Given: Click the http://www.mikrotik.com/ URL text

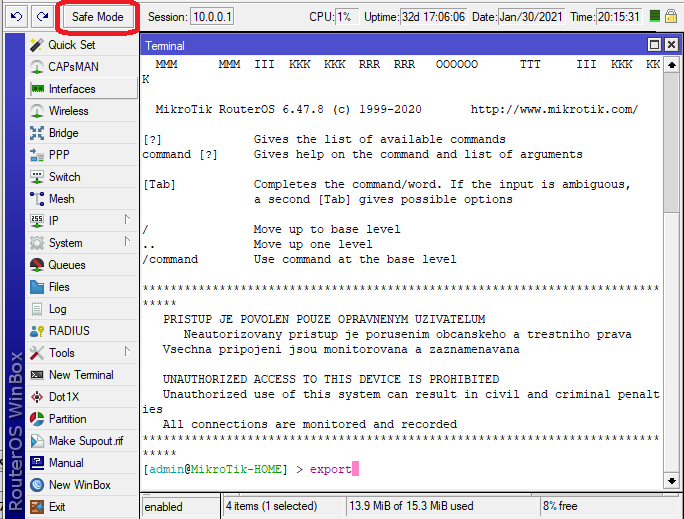Looking at the screenshot, I should 554,109.
